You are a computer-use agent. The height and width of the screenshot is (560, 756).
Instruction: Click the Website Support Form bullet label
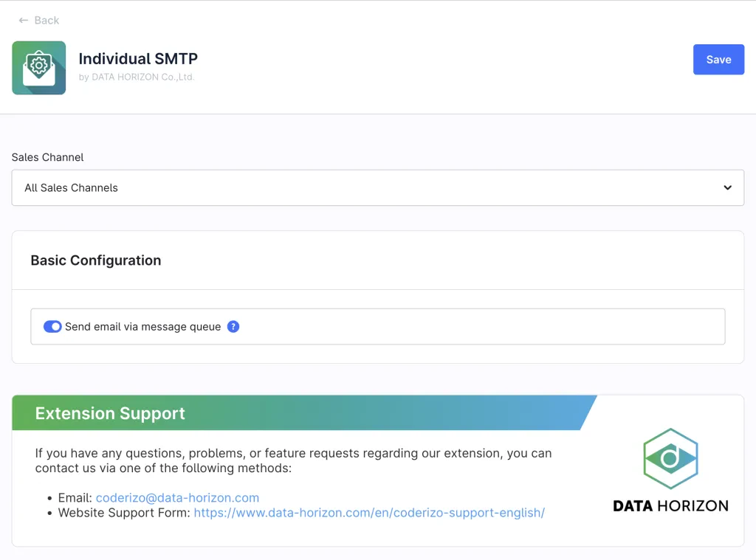124,513
